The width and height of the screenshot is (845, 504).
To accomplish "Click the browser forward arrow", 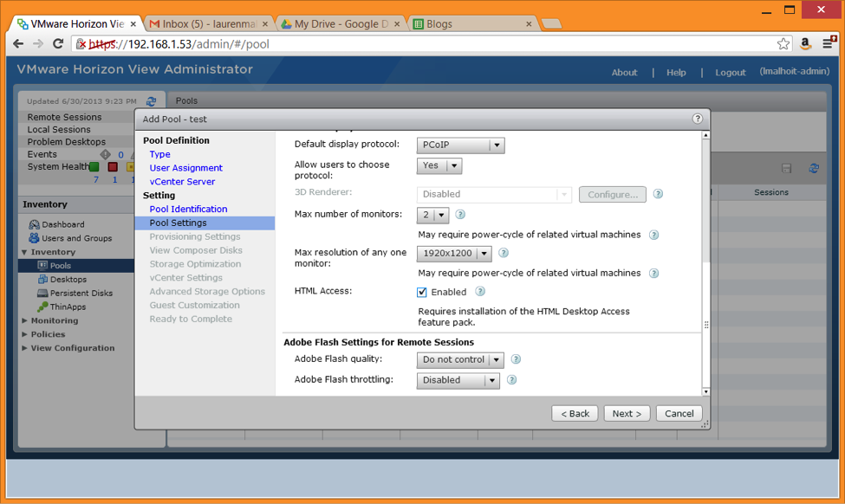I will tap(38, 44).
